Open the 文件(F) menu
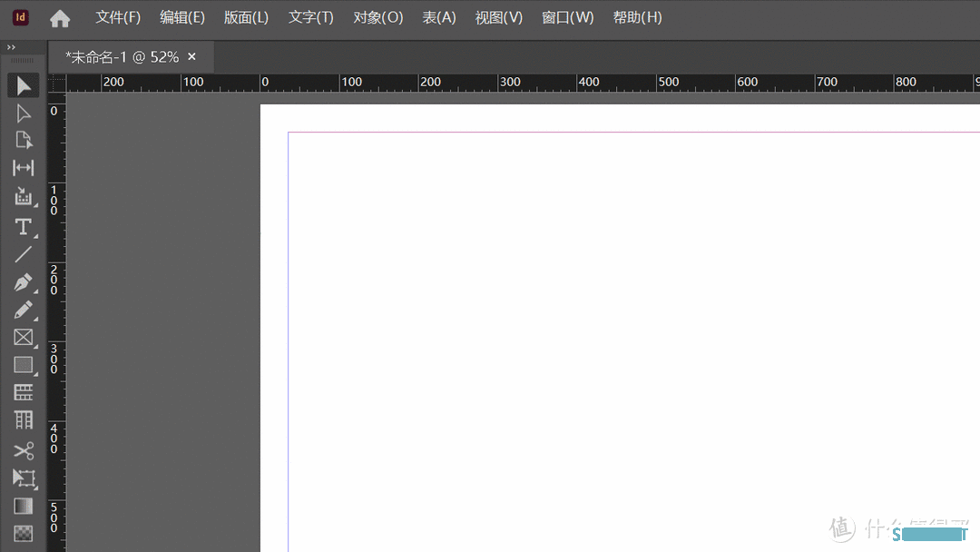This screenshot has width=980, height=552. 117,17
